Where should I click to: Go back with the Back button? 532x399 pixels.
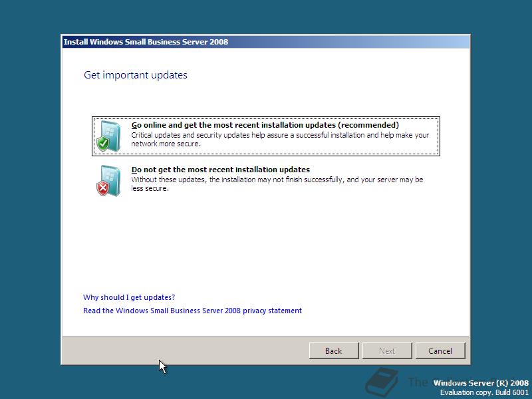334,351
